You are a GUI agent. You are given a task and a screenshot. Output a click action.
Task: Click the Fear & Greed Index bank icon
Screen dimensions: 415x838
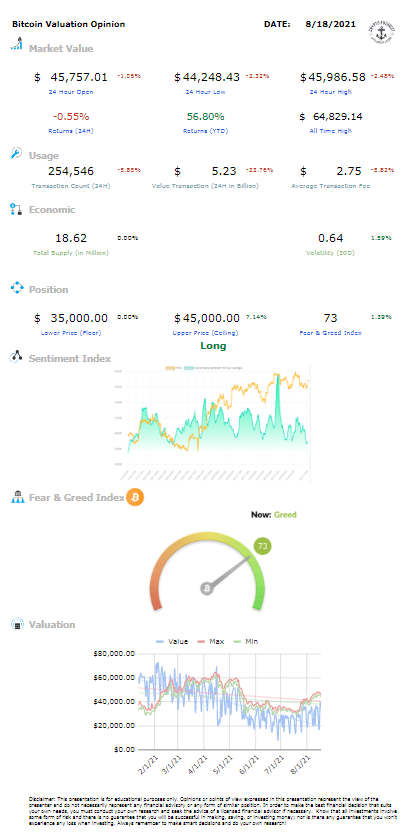pyautogui.click(x=18, y=498)
